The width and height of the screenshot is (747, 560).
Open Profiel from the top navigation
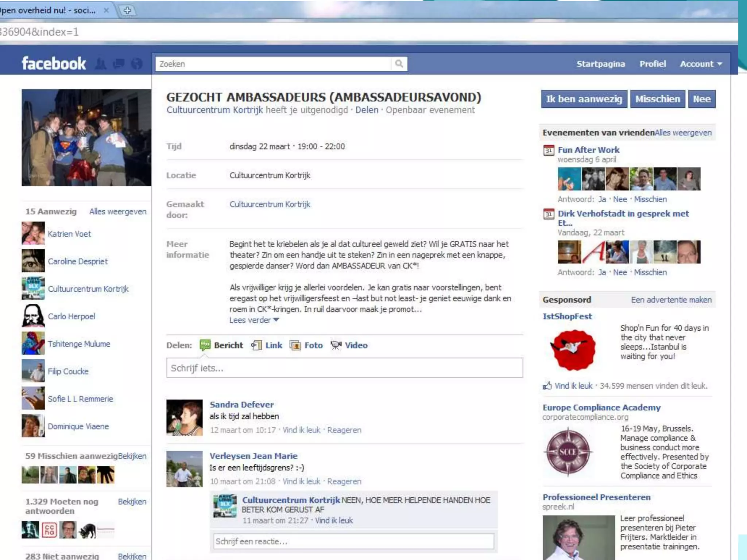(x=652, y=64)
